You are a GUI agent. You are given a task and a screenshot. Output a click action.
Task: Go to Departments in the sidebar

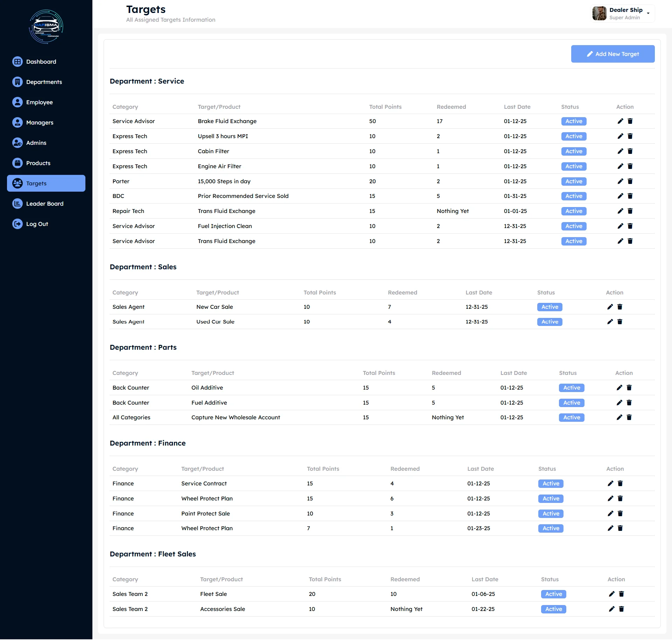(44, 82)
